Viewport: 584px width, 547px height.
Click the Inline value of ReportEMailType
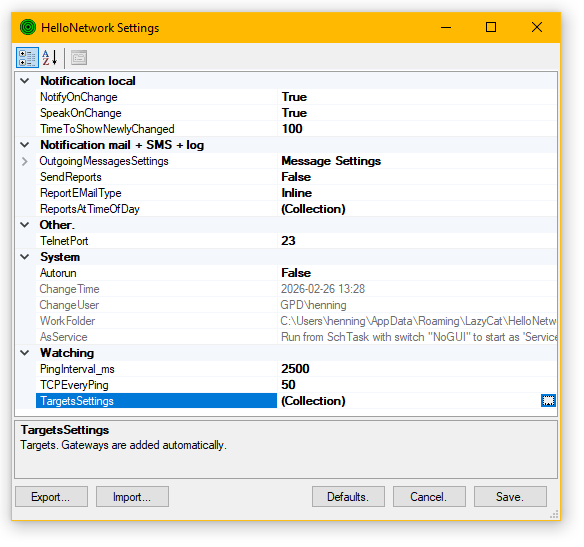(297, 193)
